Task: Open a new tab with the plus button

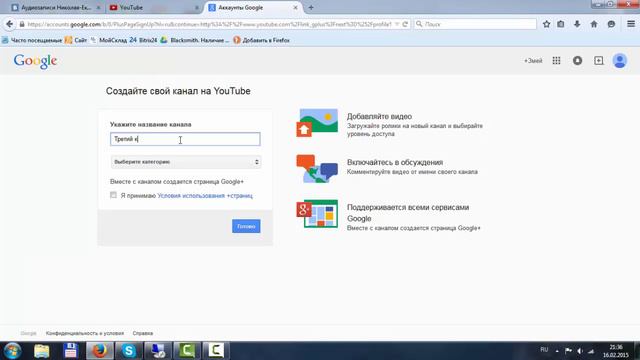Action: pos(311,7)
